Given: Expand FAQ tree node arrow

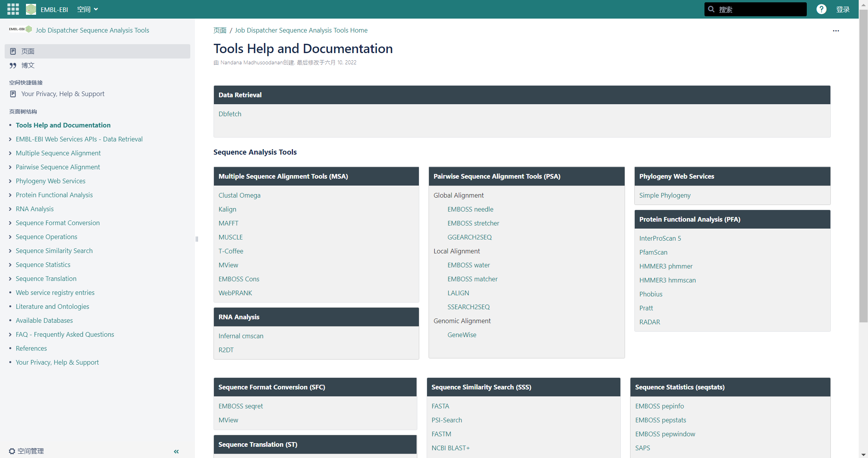Looking at the screenshot, I should point(10,334).
